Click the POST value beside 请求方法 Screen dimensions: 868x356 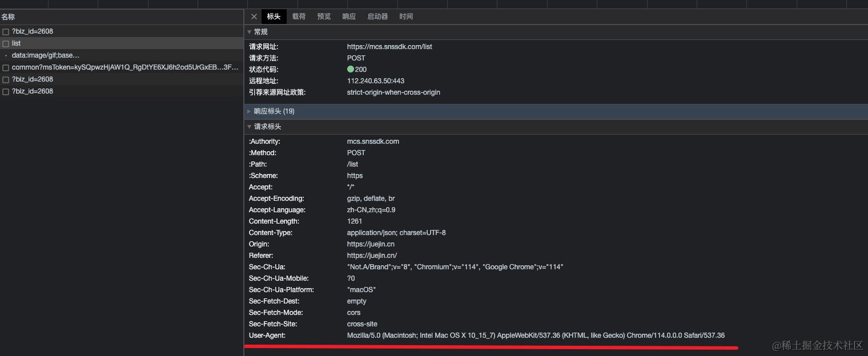point(356,58)
